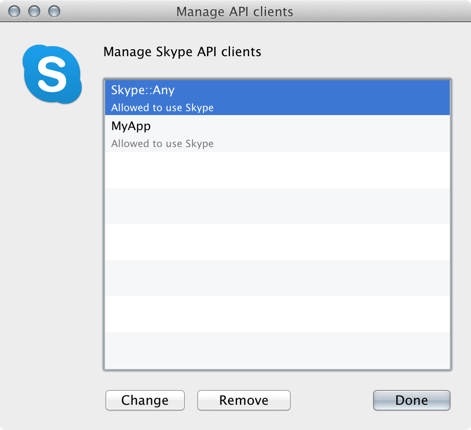
Task: Select the Skype::Any client entry
Action: tap(277, 97)
